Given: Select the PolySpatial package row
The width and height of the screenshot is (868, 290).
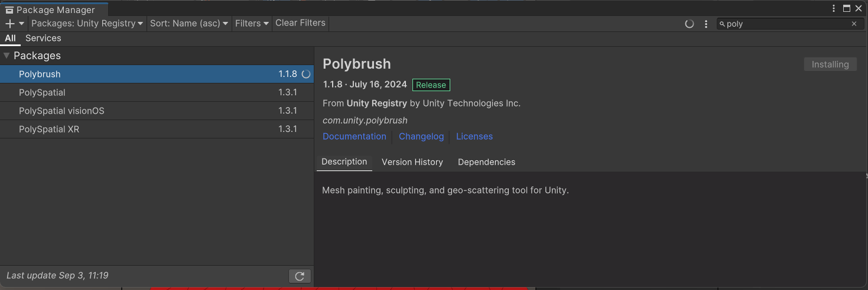Looking at the screenshot, I should tap(157, 92).
